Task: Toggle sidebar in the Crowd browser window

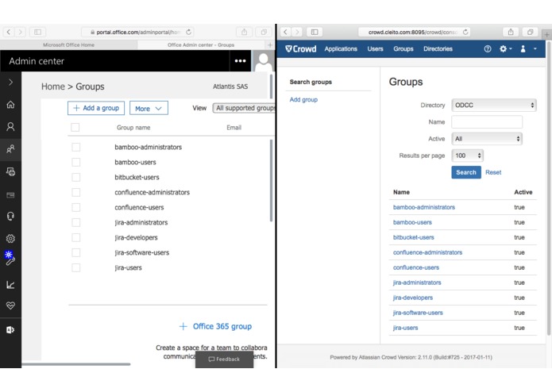Action: 315,32
